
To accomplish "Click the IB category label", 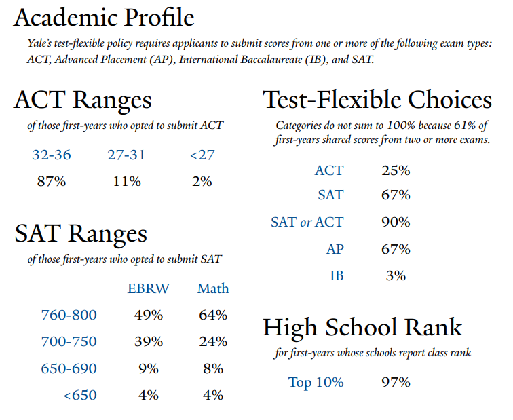I will (x=337, y=275).
